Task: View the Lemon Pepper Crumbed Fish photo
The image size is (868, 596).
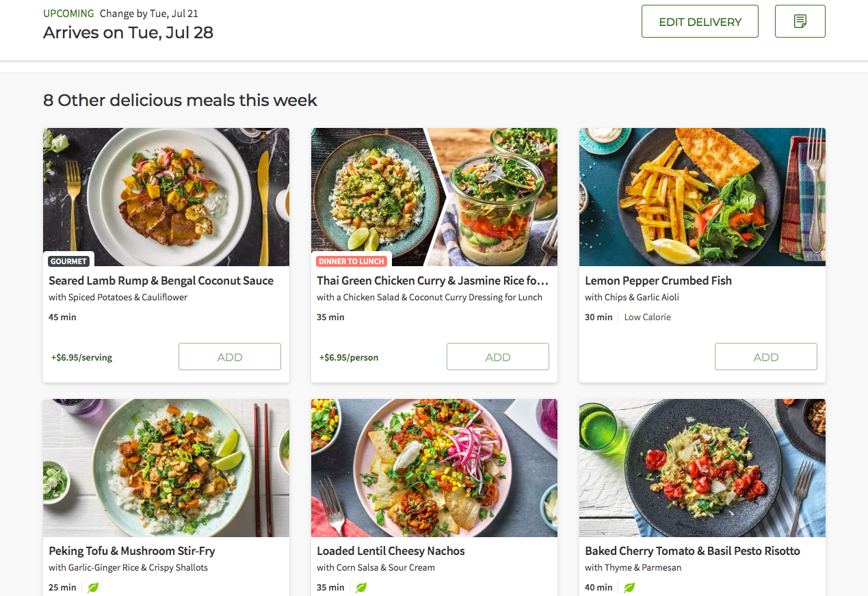Action: pos(702,196)
